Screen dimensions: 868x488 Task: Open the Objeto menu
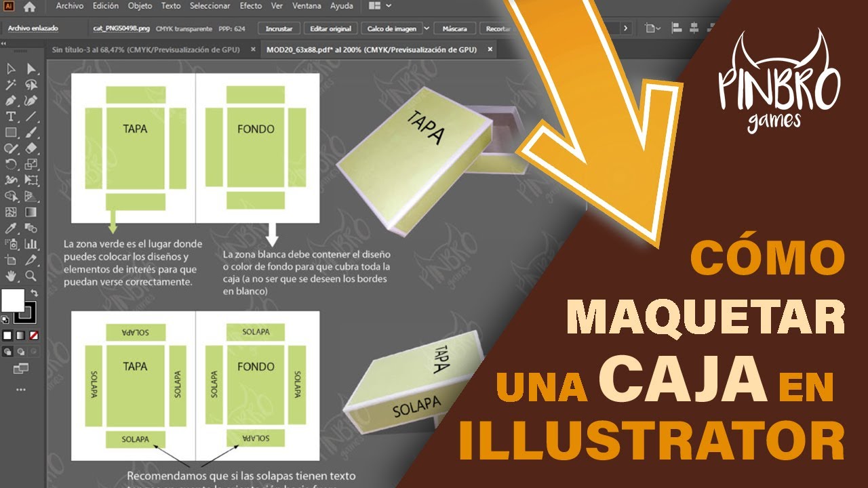[140, 6]
